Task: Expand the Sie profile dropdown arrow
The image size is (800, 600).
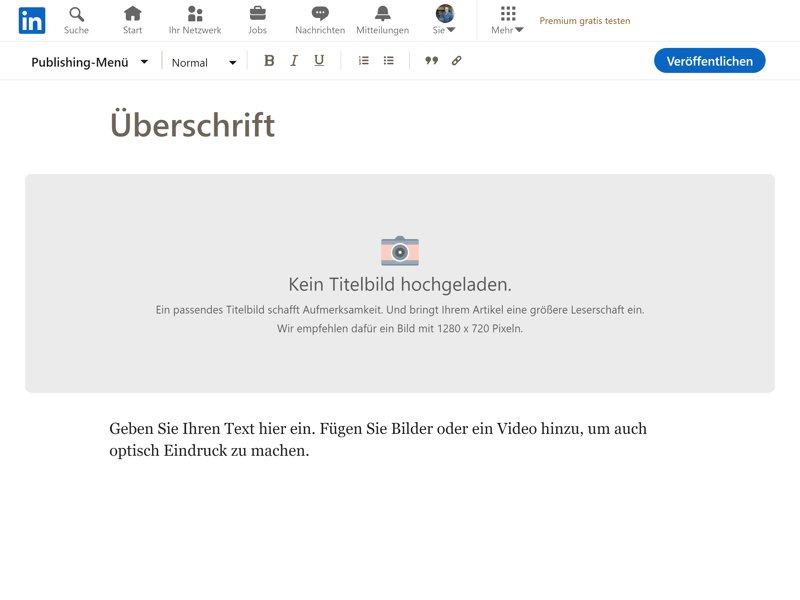Action: click(x=451, y=30)
